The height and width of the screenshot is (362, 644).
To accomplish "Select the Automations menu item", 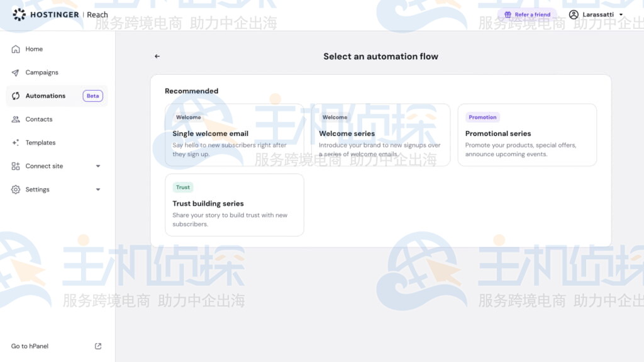I will [57, 96].
